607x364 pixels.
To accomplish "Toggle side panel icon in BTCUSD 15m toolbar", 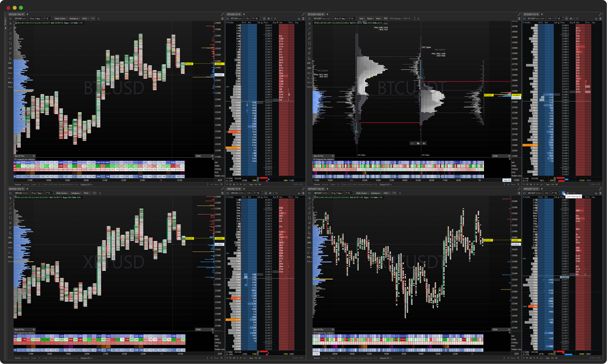I will [222, 18].
